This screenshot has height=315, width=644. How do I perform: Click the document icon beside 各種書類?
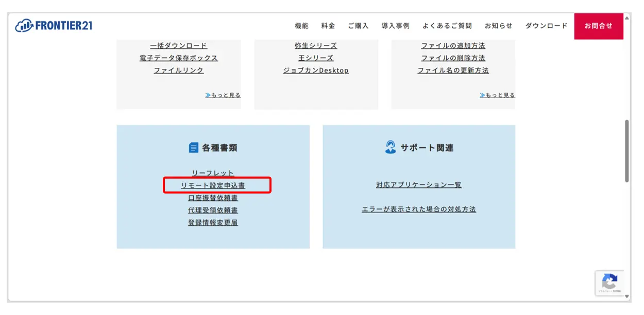193,148
